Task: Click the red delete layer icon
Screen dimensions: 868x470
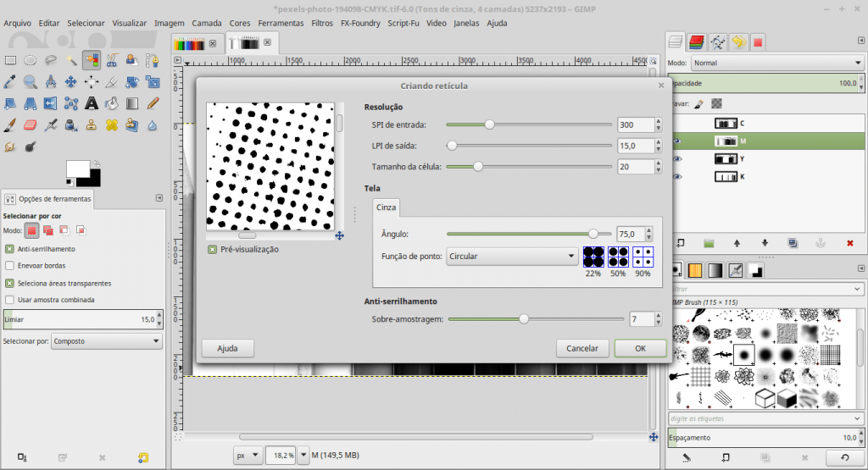Action: [x=849, y=243]
